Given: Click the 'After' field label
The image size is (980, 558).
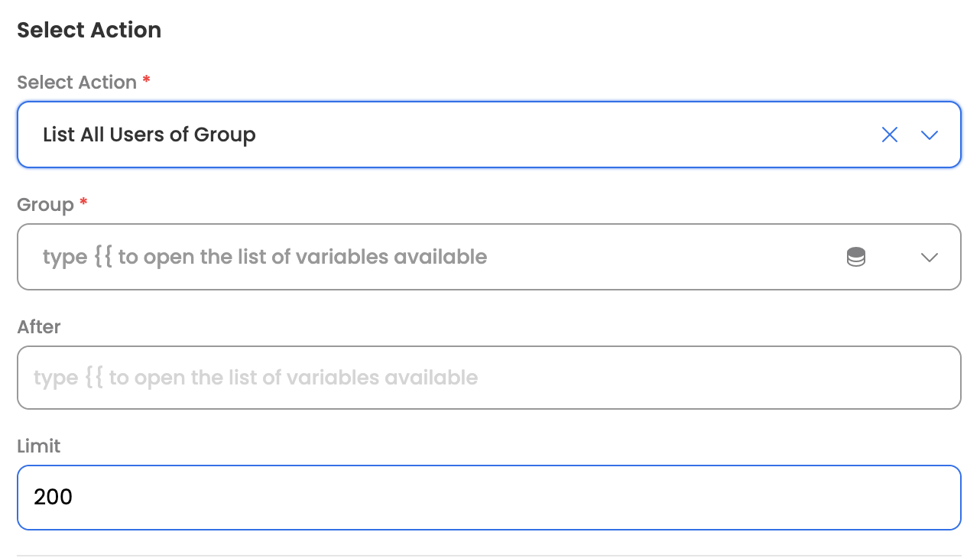Looking at the screenshot, I should coord(39,327).
